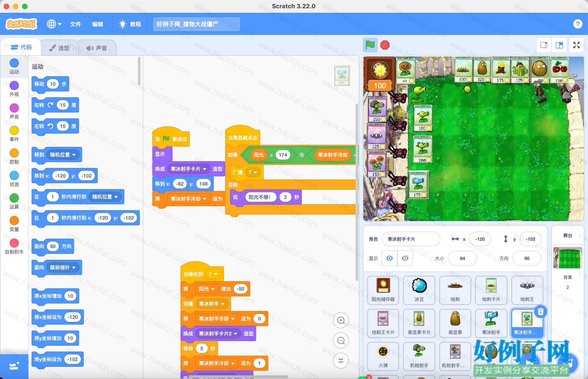588x379 pixels.
Task: Select the 高坚果卡片 sprite
Action: coord(419,323)
